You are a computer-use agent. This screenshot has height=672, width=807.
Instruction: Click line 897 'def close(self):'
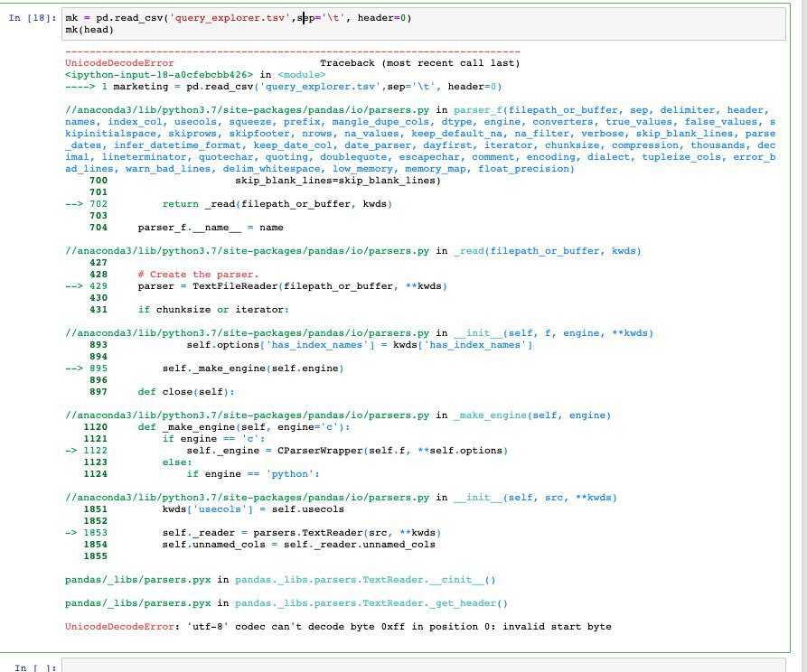tap(186, 392)
